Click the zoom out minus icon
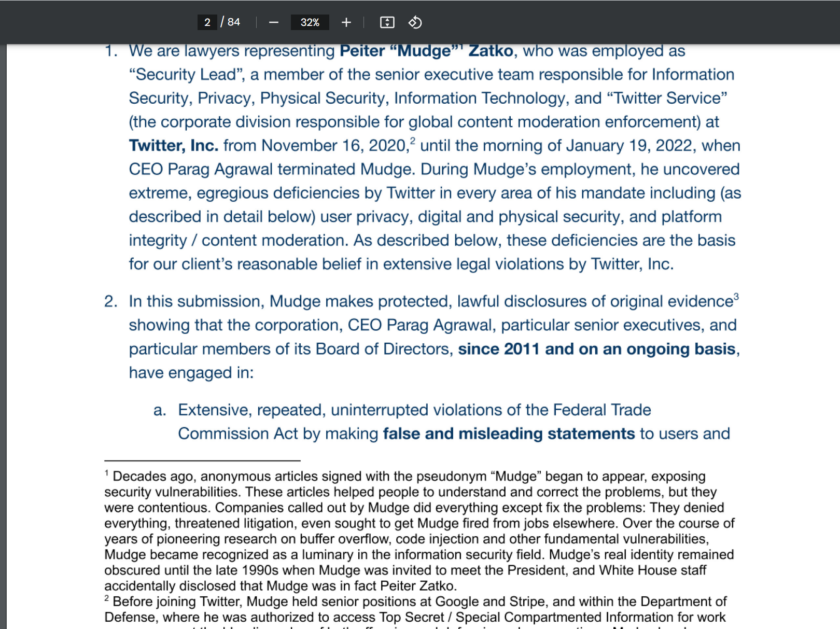 click(274, 22)
